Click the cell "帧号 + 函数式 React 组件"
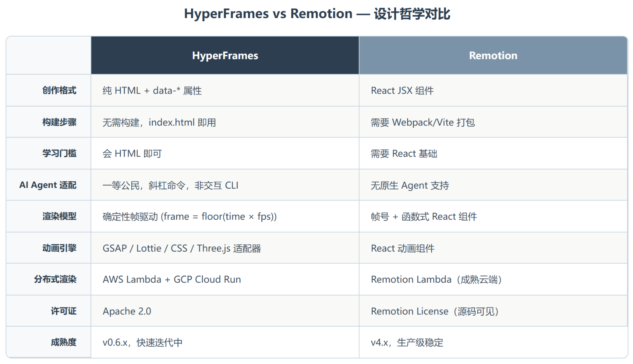The height and width of the screenshot is (364, 633). (x=493, y=216)
